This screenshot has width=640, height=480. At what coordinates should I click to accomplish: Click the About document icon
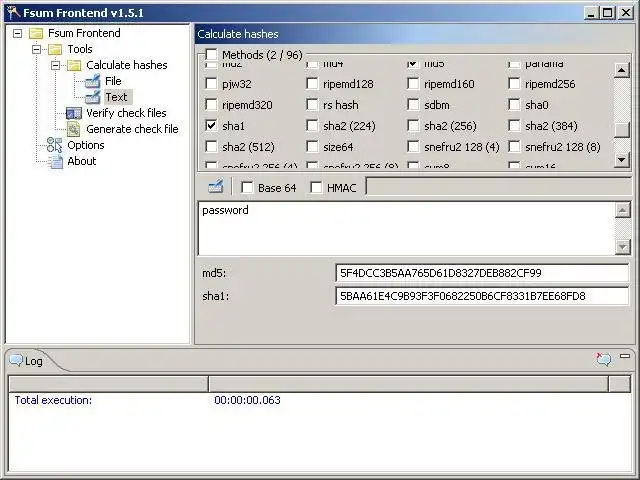[55, 161]
